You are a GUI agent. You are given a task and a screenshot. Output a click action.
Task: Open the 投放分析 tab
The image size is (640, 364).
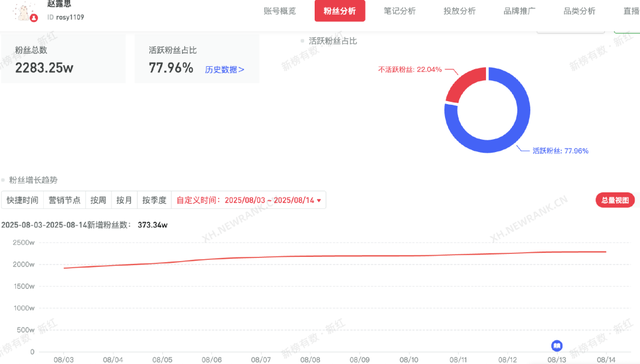pos(460,11)
